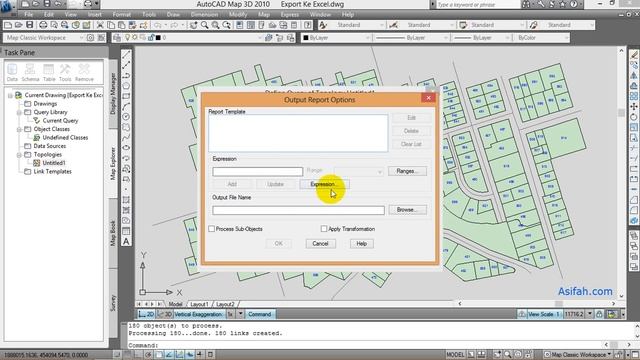Screen dimensions: 640x360
Task: Click the Save toolbar icon
Action: click(29, 25)
